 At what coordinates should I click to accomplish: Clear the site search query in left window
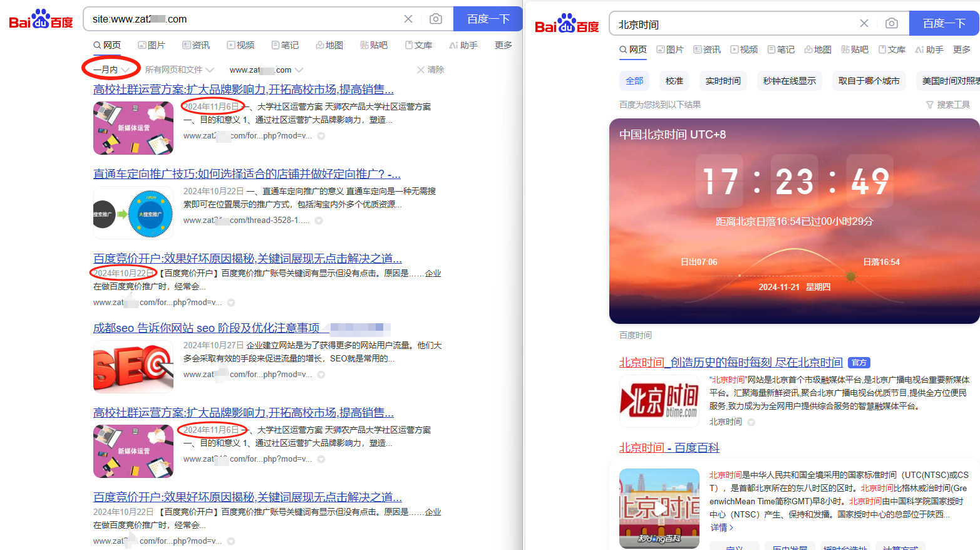(x=408, y=19)
